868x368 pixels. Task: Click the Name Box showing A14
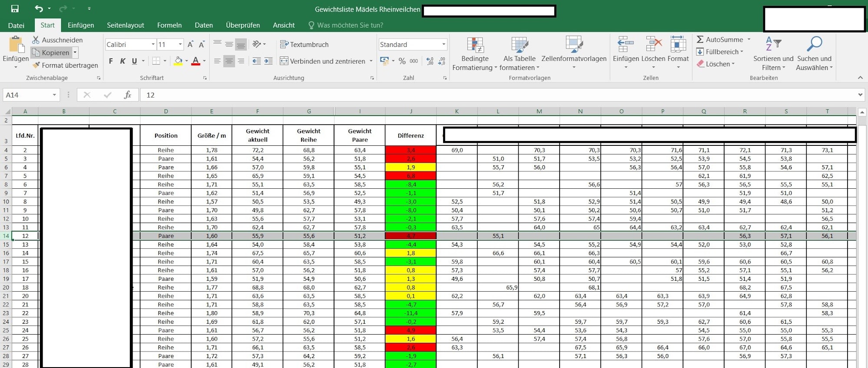click(x=27, y=95)
